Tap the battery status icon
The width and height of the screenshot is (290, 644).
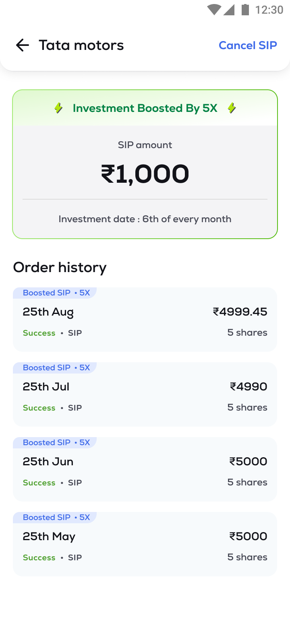pyautogui.click(x=245, y=10)
